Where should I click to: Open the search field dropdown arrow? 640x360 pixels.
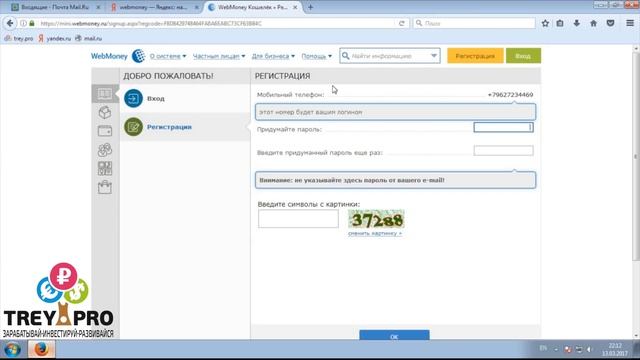(433, 56)
